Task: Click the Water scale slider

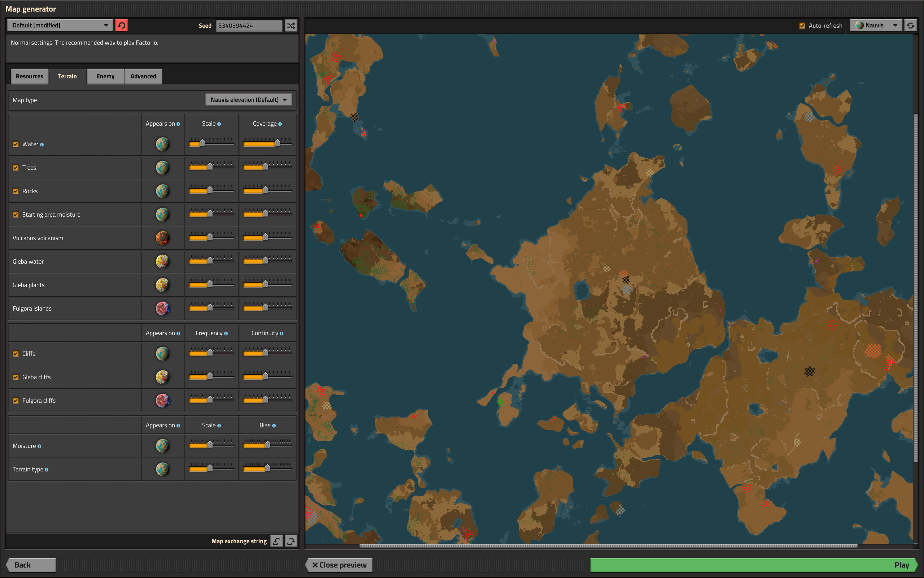Action: point(212,143)
